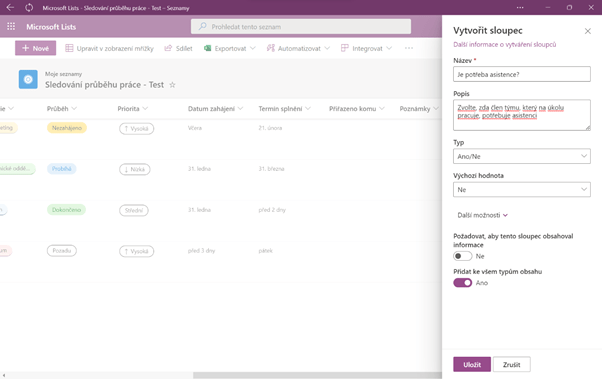The width and height of the screenshot is (602, 379).
Task: Click the blue list icon tile
Action: (x=28, y=79)
